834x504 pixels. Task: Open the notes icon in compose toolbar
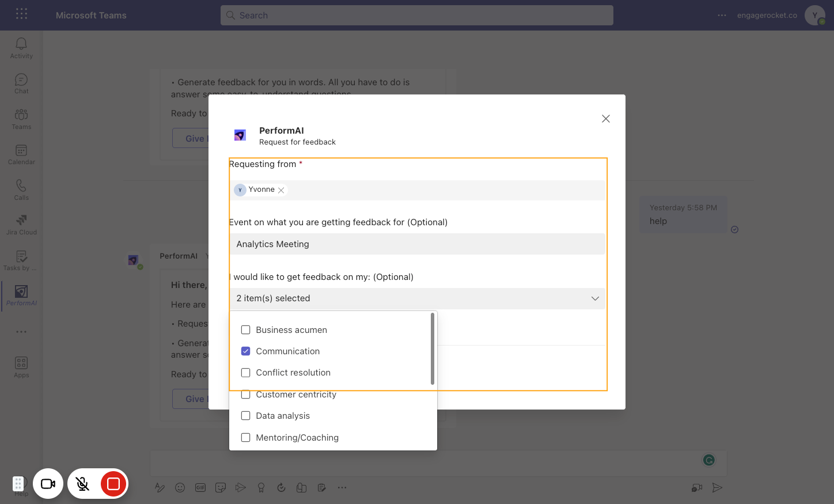pos(322,488)
